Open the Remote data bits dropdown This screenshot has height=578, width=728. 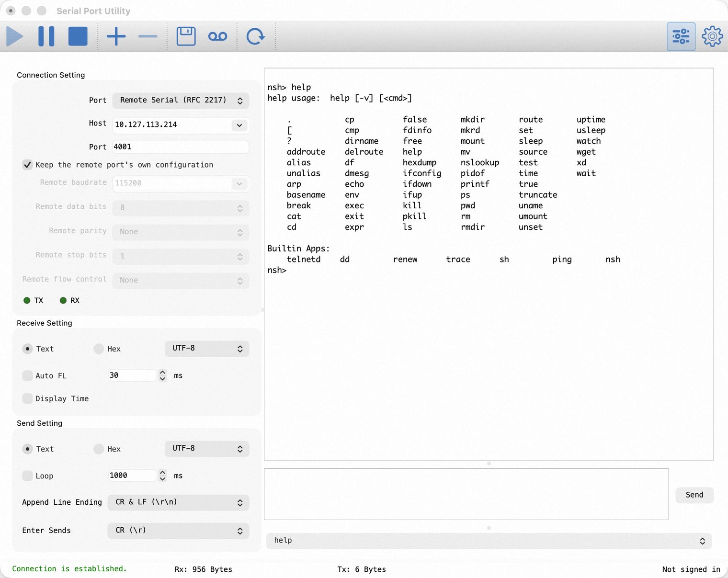pyautogui.click(x=181, y=207)
